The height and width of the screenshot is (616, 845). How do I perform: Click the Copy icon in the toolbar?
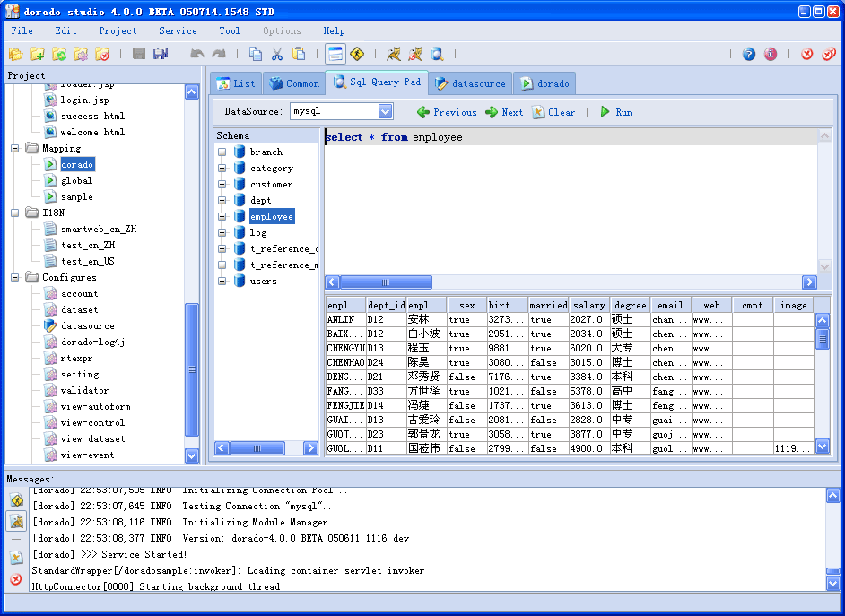click(256, 54)
